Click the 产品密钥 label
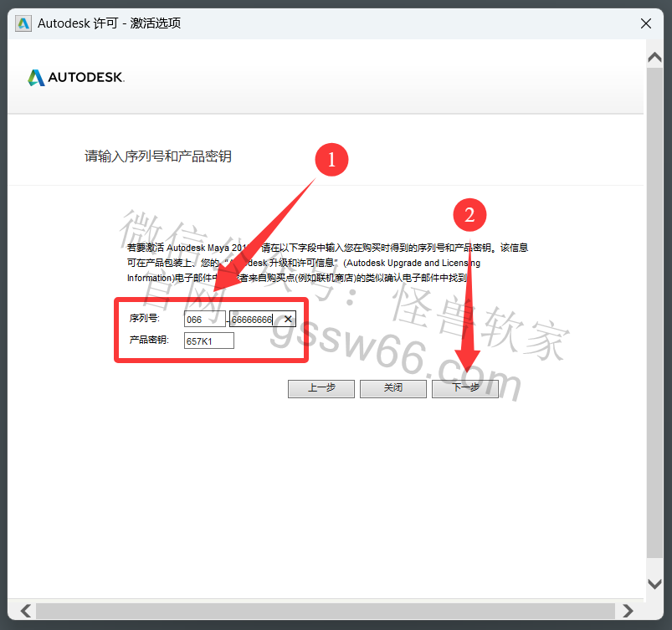This screenshot has width=672, height=630. pos(149,340)
